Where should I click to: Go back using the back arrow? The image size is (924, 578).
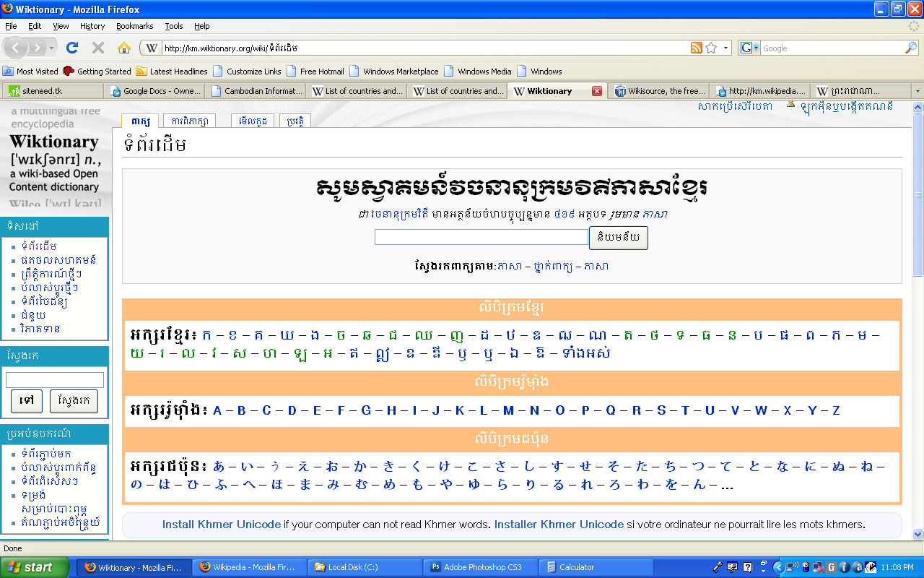click(x=16, y=48)
